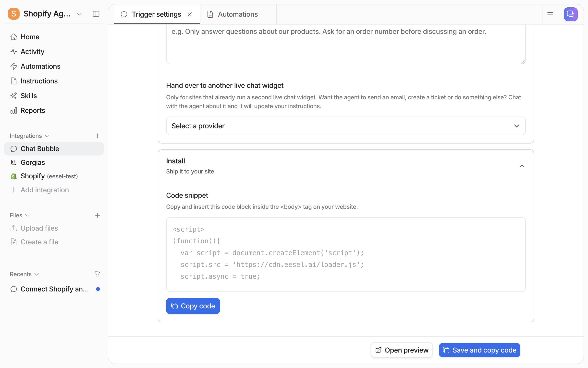The image size is (588, 368).
Task: Collapse the sidebar with panel icon
Action: 96,14
